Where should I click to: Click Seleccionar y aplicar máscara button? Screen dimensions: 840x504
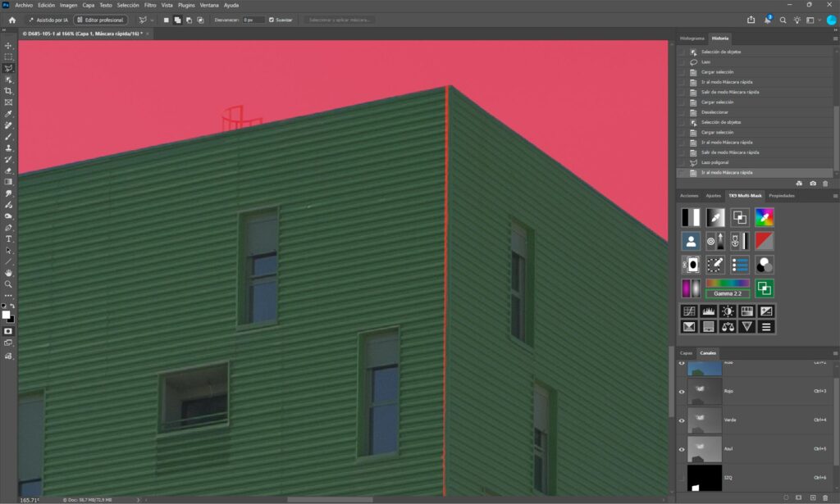point(340,20)
